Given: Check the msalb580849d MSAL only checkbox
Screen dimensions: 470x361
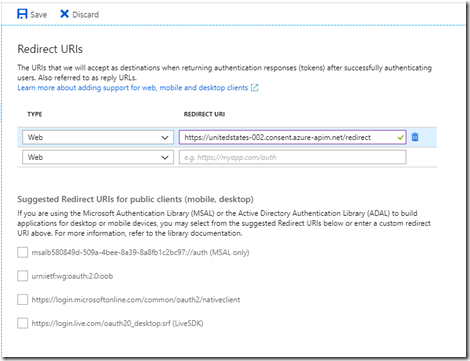Looking at the screenshot, I should [22, 252].
